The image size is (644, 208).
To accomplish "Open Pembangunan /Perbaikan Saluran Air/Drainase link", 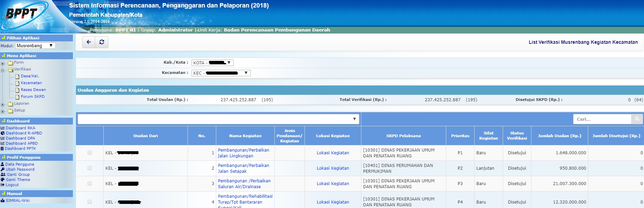I will [244, 184].
